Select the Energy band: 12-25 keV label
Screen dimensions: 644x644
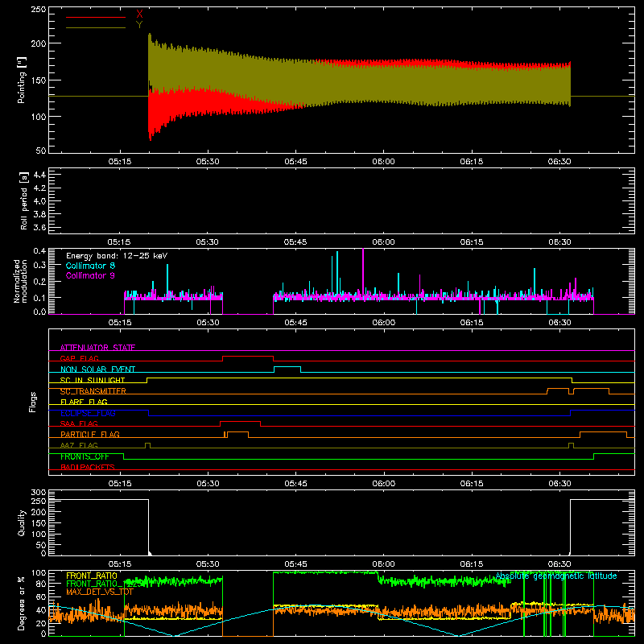click(117, 256)
